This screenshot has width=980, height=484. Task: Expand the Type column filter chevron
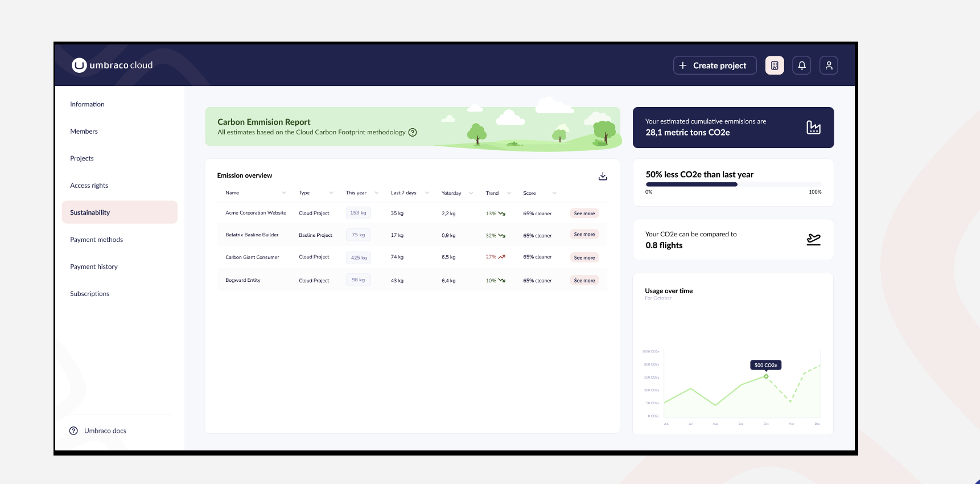coord(331,193)
